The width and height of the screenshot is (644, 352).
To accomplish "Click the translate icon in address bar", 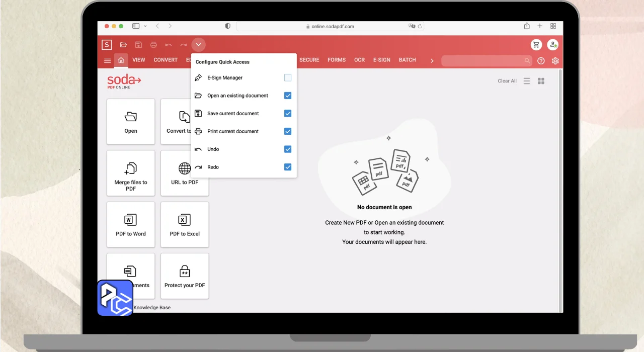I will [x=412, y=26].
